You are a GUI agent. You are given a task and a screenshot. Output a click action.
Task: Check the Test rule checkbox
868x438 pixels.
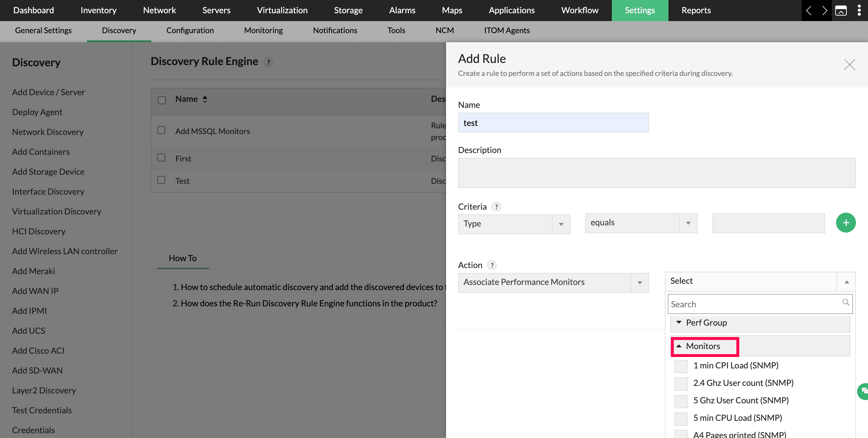(x=162, y=180)
